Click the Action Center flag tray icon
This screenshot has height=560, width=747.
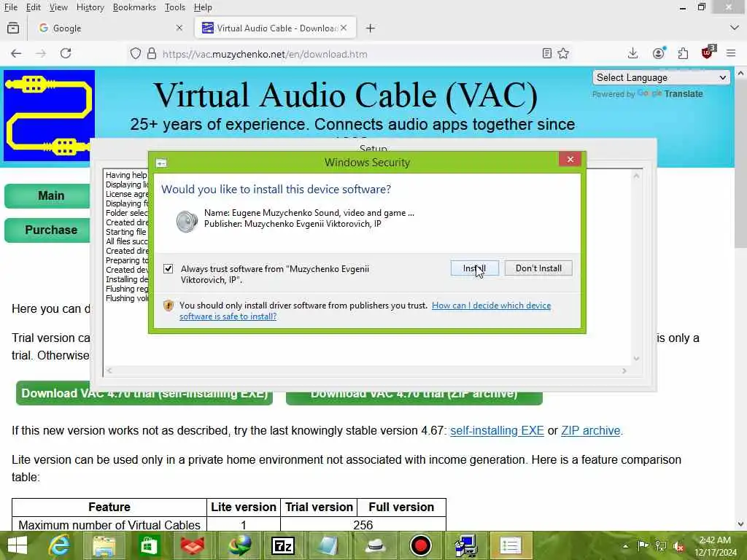pyautogui.click(x=643, y=546)
